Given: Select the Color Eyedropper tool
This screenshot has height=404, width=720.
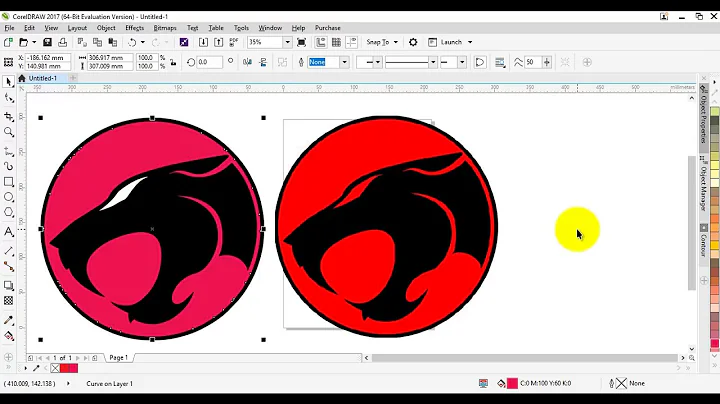Looking at the screenshot, I should (8, 320).
